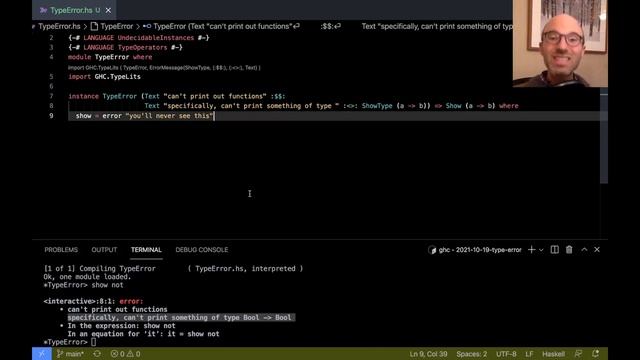This screenshot has width=640, height=360.
Task: Split the terminal panel
Action: coord(554,249)
